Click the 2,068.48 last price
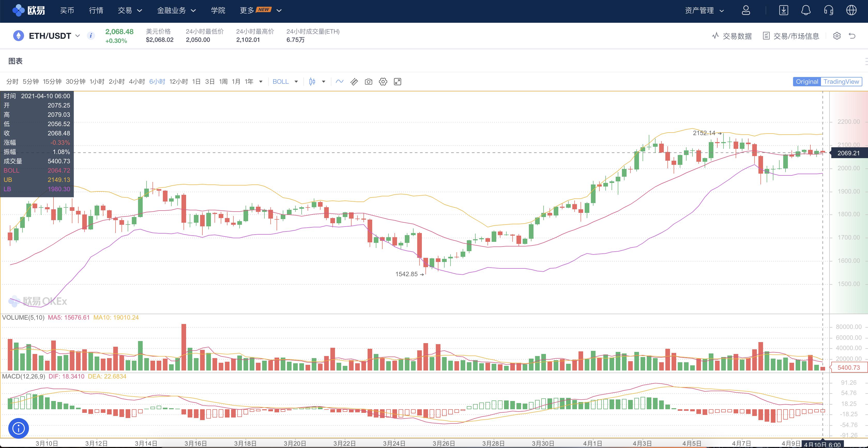Screen dimensions: 868x448 coord(119,32)
